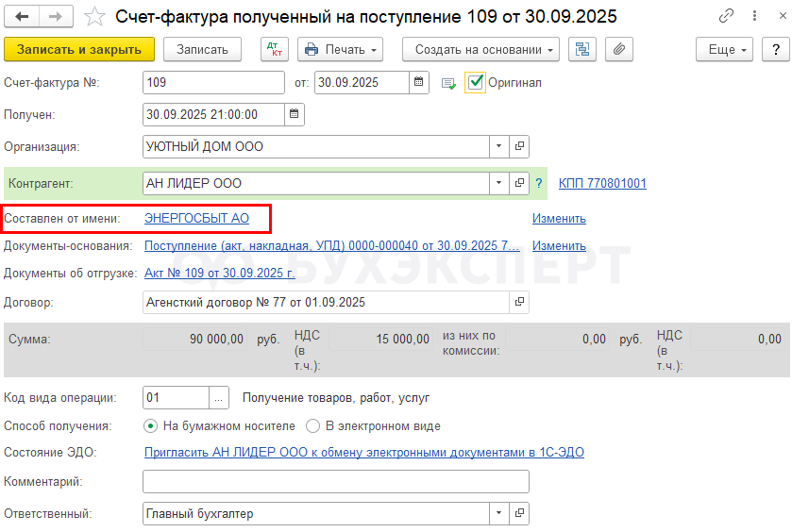The image size is (792, 532).
Task: Add document to favorites with star icon
Action: (94, 17)
